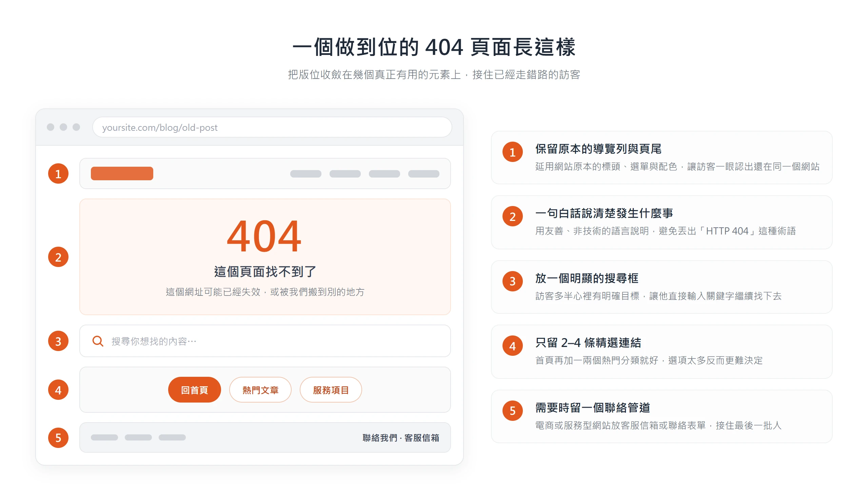Click the description 電商或服務型網站放客服信箱或聯絡表單
The width and height of the screenshot is (868, 492).
(620, 425)
